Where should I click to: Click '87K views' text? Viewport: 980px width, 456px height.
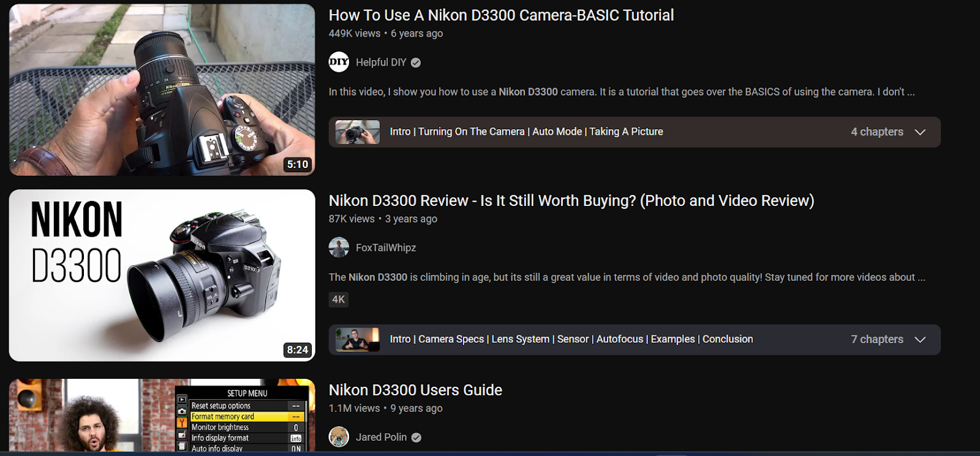(352, 219)
